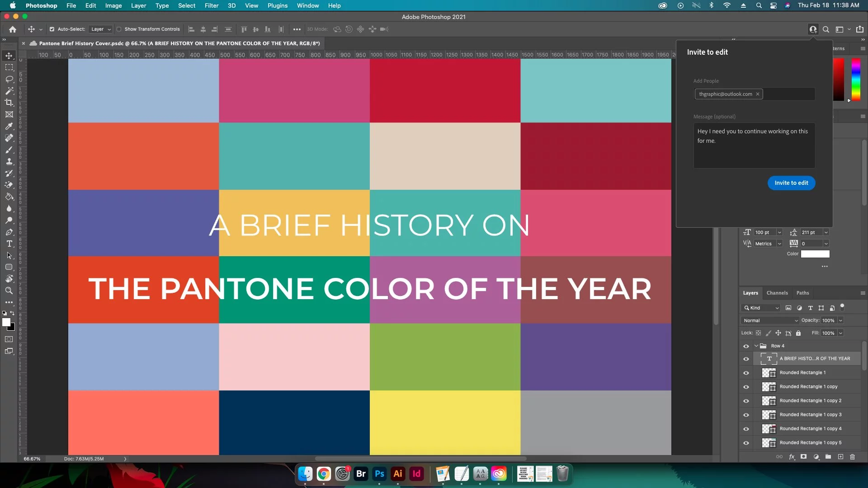Viewport: 868px width, 488px height.
Task: Open Illustrator from the dock
Action: tap(397, 474)
